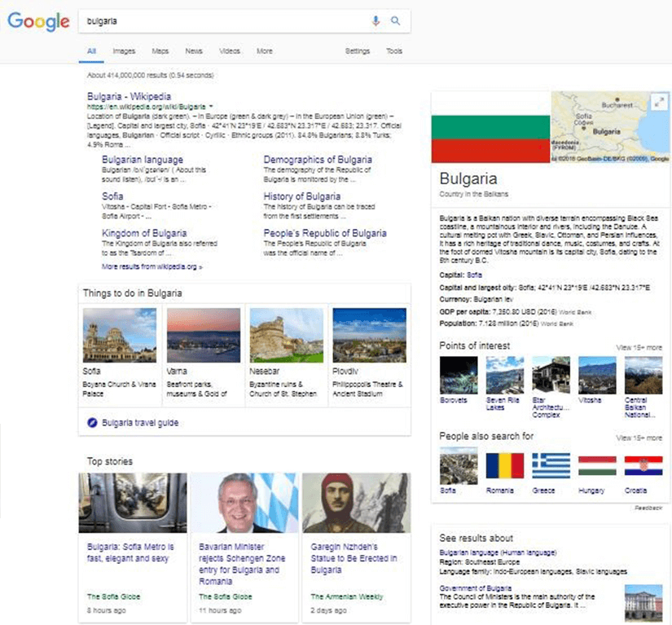Click the Borovets point of interest thumbnail
Viewport: 672px width, 625px height.
[459, 375]
